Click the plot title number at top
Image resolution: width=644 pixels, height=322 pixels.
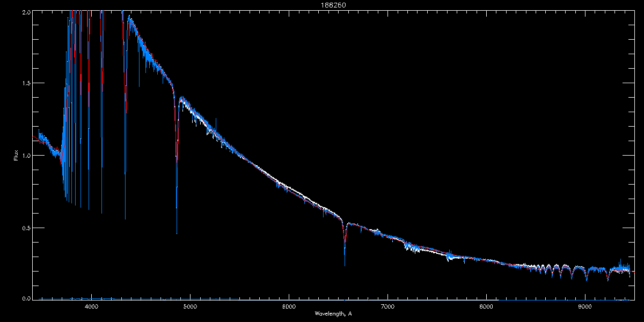pyautogui.click(x=333, y=4)
